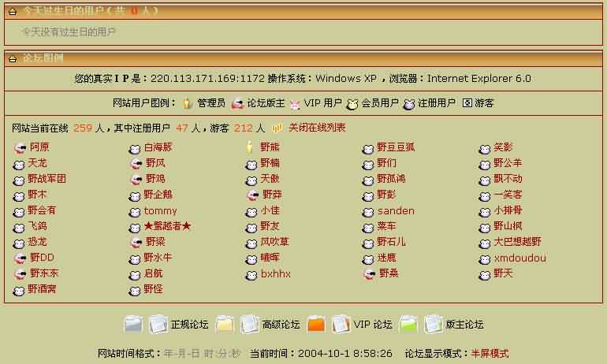Image resolution: width=607 pixels, height=364 pixels.
Task: Collapse the birthday users section header icon
Action: [13, 11]
